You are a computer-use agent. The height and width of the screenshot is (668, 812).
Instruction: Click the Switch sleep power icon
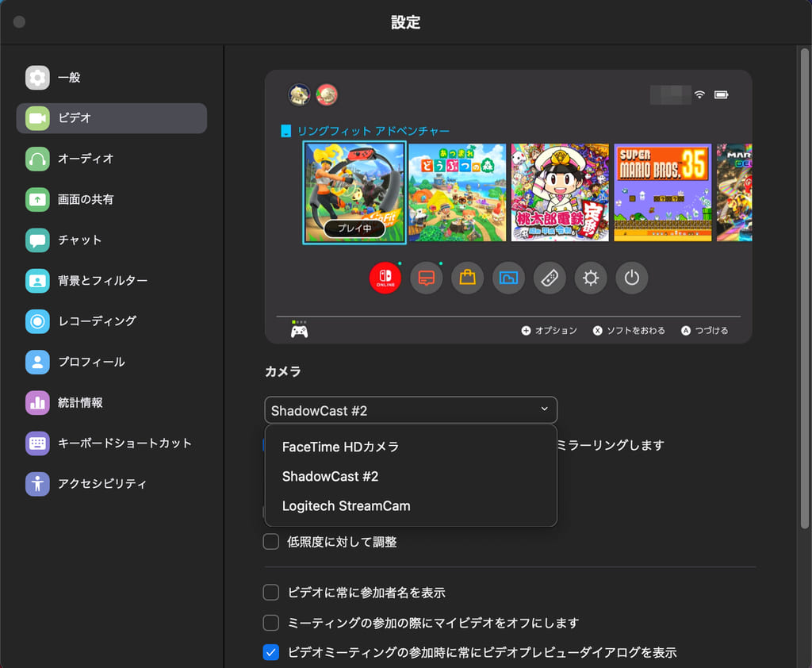point(632,278)
